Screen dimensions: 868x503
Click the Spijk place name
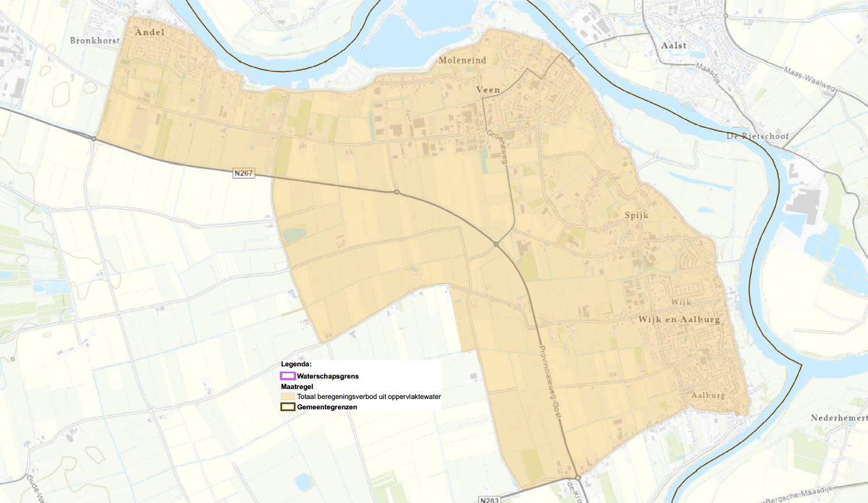coord(636,215)
